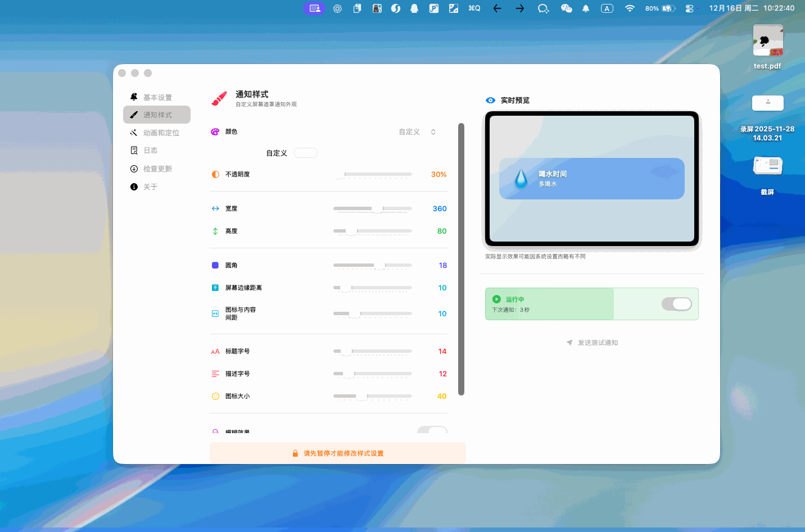Viewport: 805px width, 532px height.
Task: Click the paper plane icon beside 发送测试通知
Action: [x=569, y=343]
